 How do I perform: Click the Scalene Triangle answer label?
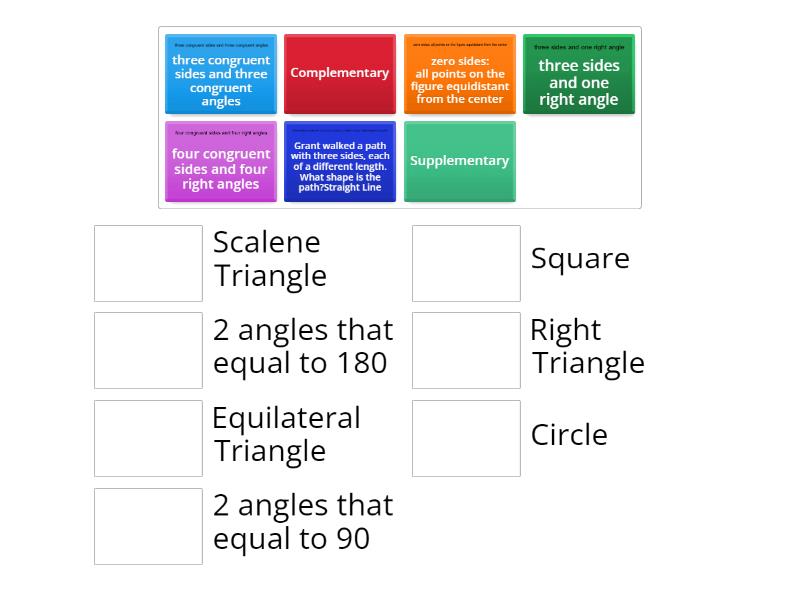click(265, 259)
